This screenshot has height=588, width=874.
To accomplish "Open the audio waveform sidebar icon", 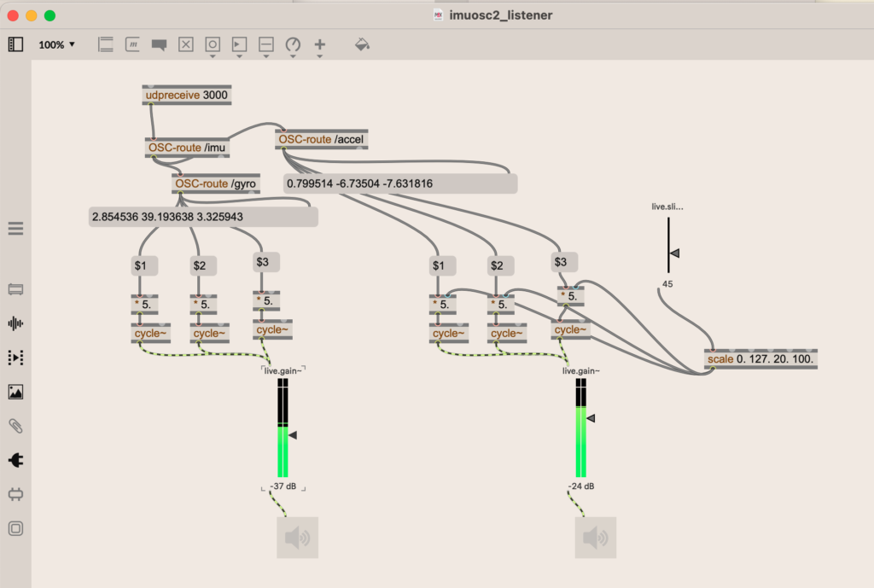I will coord(15,323).
